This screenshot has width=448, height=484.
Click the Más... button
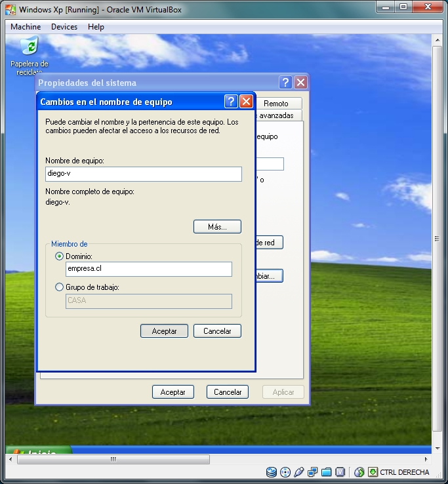tap(217, 227)
